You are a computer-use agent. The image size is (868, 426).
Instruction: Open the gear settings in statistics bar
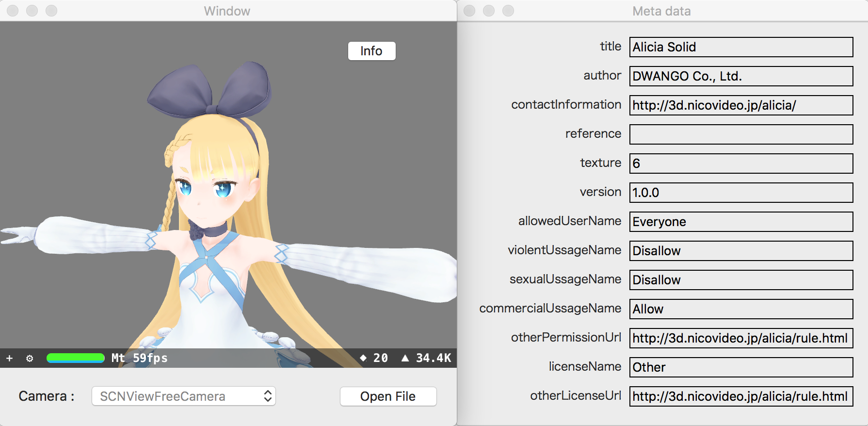30,359
